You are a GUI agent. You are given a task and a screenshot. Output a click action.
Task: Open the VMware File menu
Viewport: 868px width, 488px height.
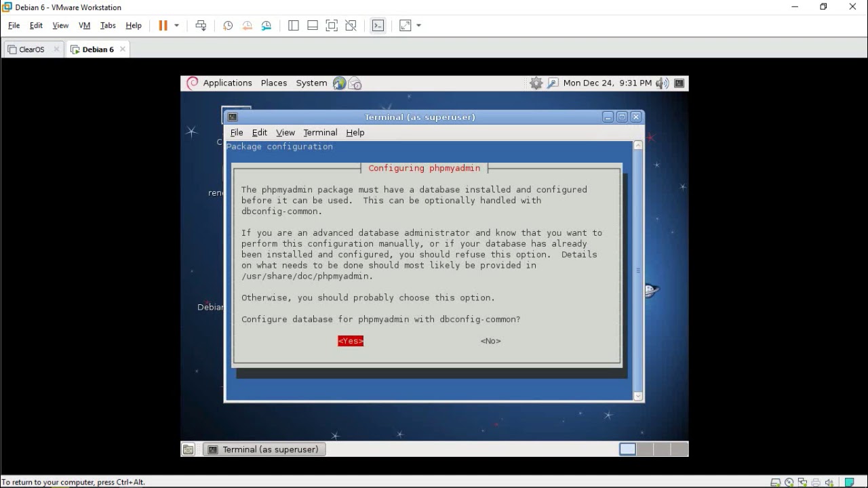pyautogui.click(x=14, y=26)
